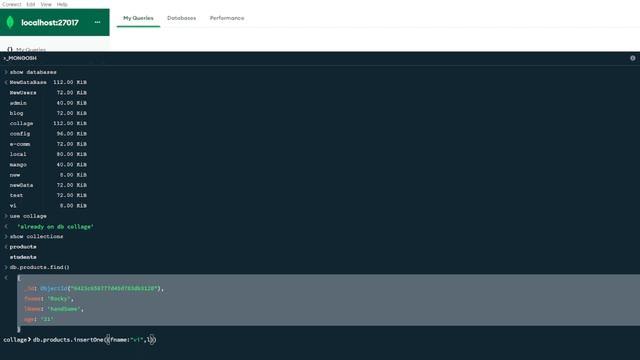Open the Help menu

pos(62,4)
